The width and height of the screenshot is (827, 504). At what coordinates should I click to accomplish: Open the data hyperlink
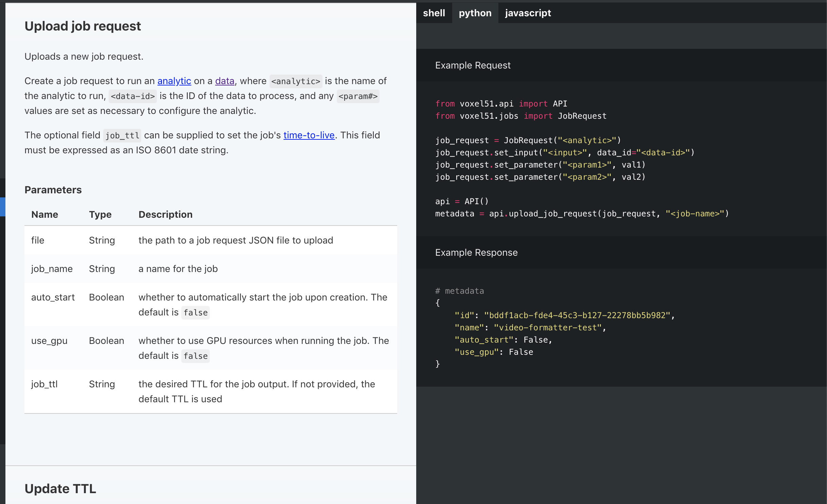[225, 81]
